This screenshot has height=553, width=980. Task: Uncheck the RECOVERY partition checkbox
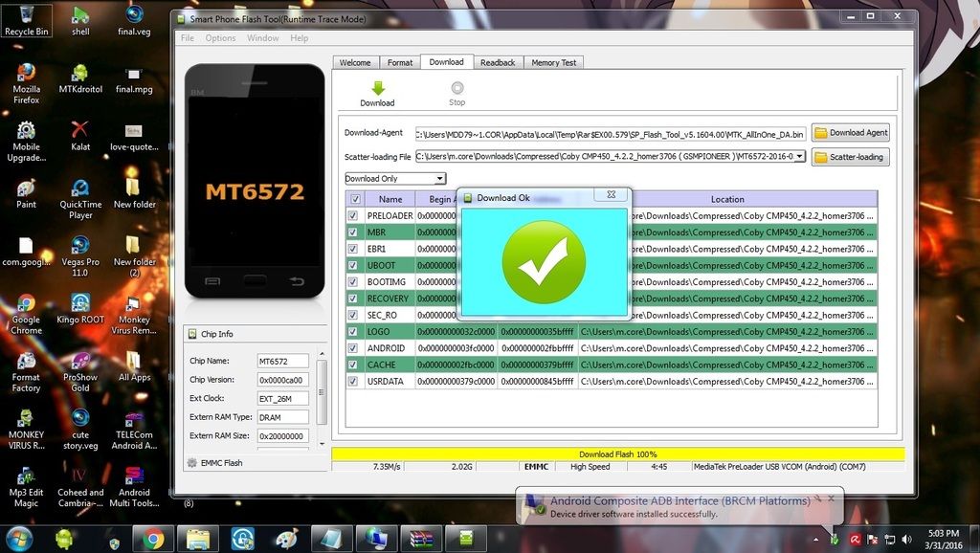(x=353, y=299)
